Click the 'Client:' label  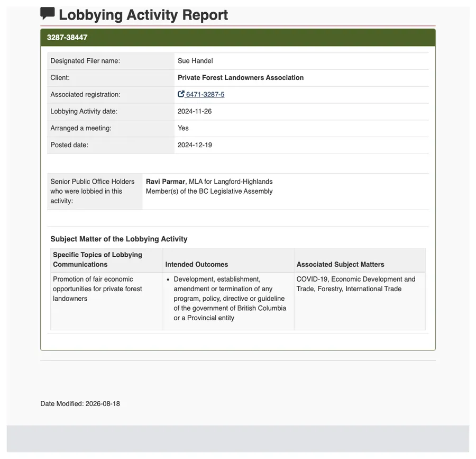(60, 78)
